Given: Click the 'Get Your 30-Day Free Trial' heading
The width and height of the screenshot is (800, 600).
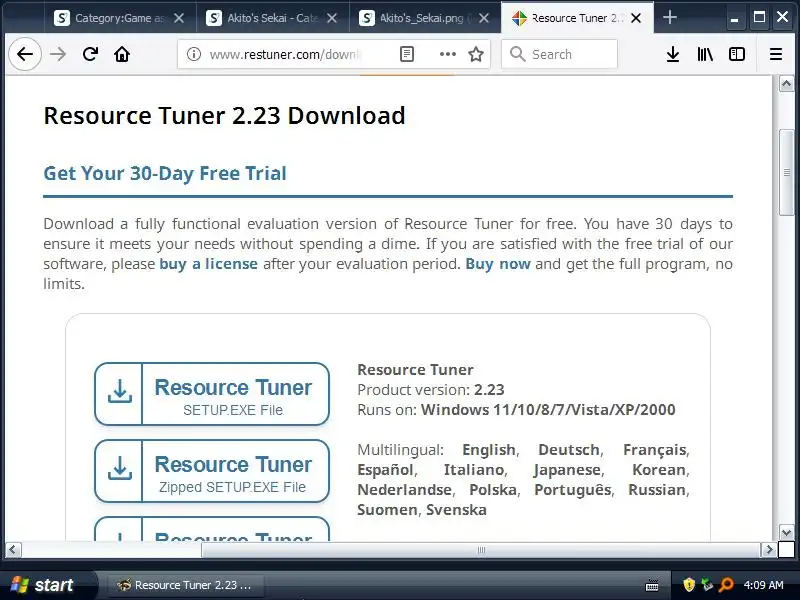Looking at the screenshot, I should 165,173.
